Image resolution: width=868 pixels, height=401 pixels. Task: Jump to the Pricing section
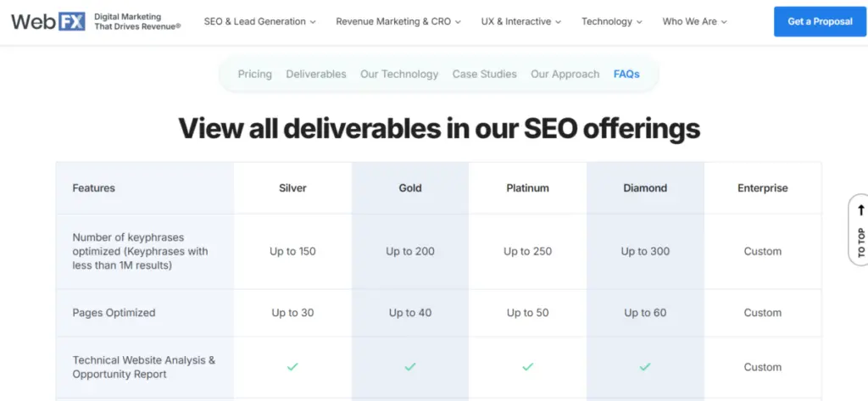(255, 74)
